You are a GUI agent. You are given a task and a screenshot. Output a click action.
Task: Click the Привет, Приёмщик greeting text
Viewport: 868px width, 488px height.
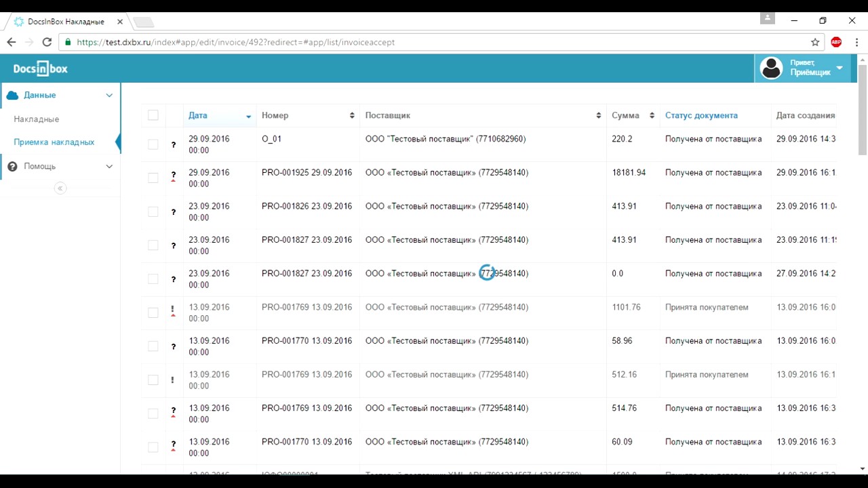[810, 68]
